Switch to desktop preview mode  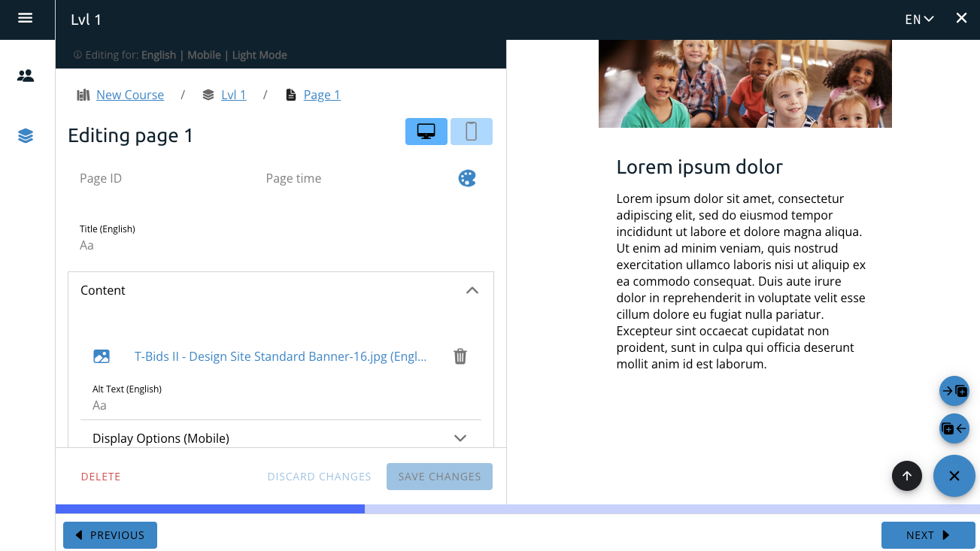(x=426, y=132)
